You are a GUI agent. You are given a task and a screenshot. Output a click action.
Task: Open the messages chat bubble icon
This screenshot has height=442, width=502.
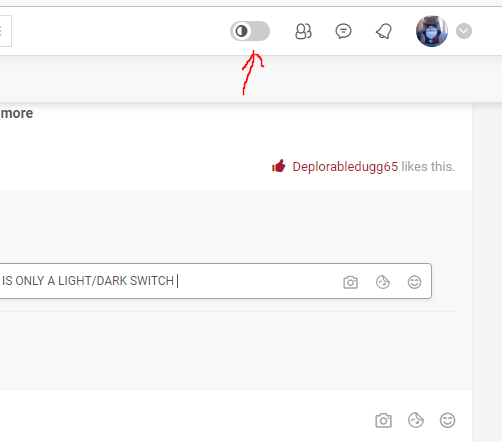tap(343, 31)
